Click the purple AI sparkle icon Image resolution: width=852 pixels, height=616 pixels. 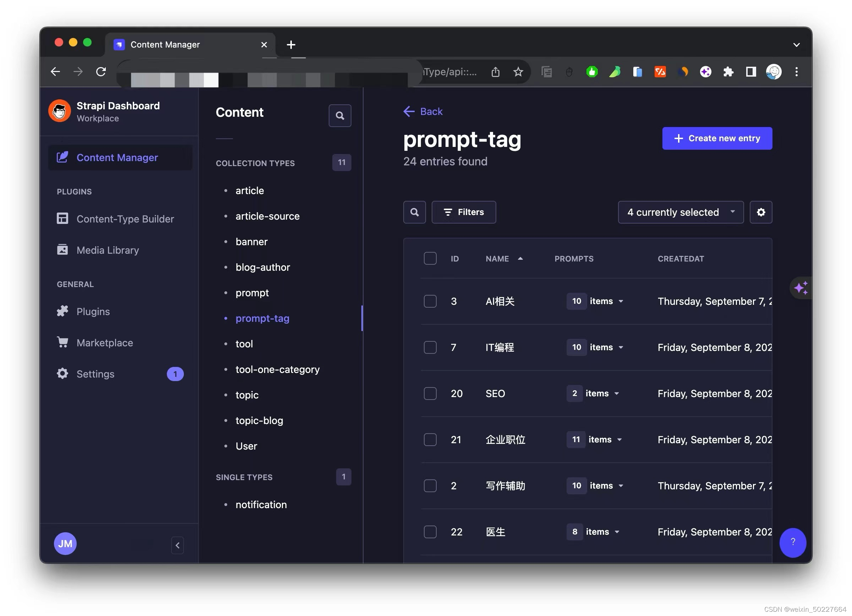click(801, 288)
